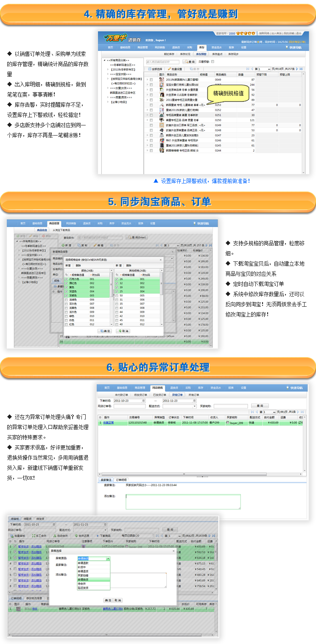Click the 快速导航 lightbulb icon in inventory screen
The image size is (316, 644).
tap(287, 47)
